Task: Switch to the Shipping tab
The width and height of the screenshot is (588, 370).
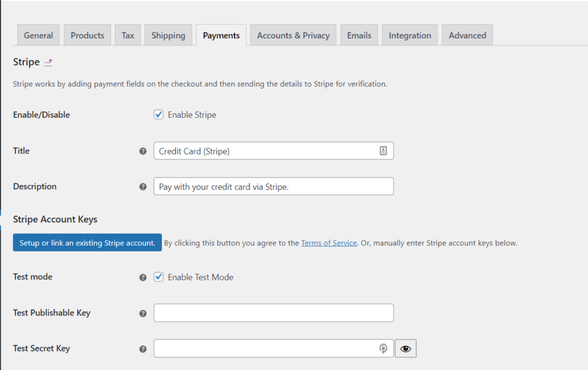Action: (x=168, y=34)
